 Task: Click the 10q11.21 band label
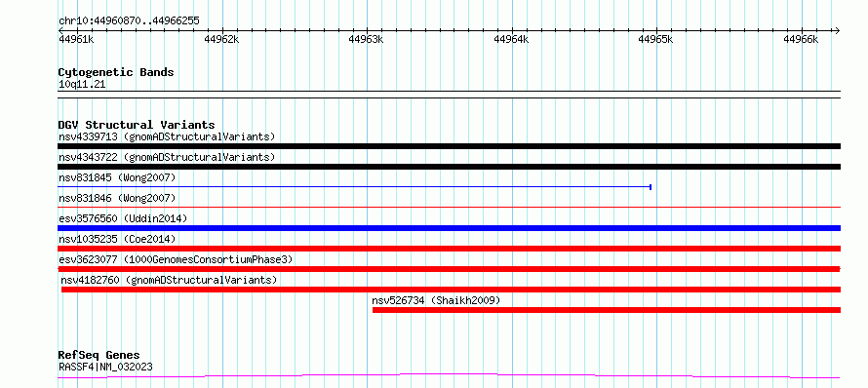pos(82,85)
